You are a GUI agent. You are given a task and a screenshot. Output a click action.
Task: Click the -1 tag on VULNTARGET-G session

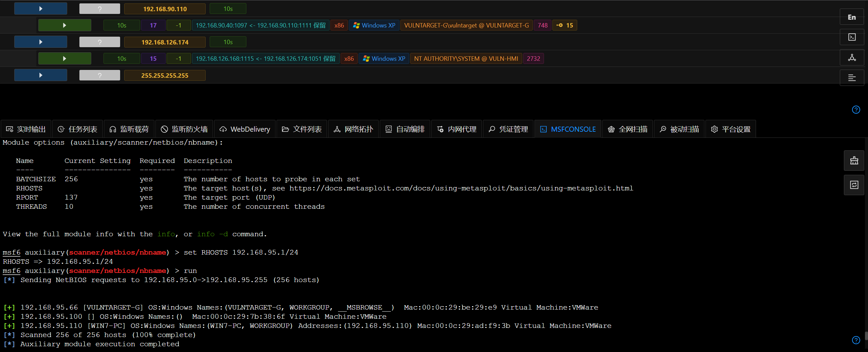(179, 25)
